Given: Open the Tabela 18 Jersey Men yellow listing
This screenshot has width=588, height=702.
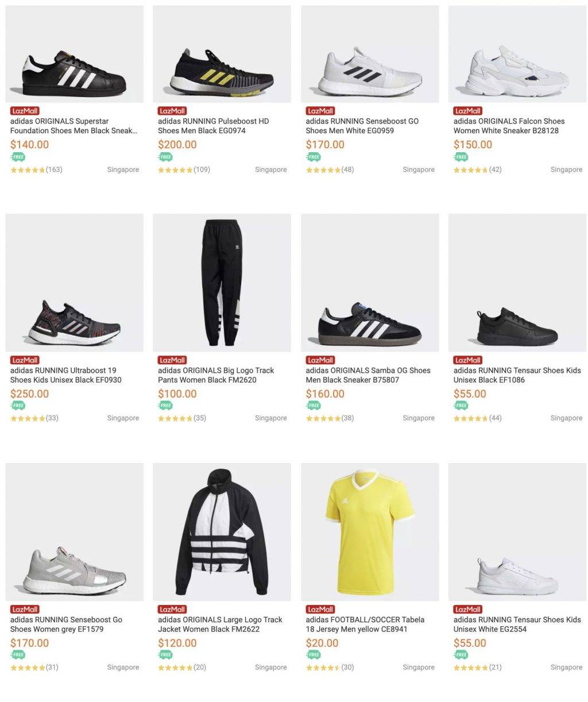Looking at the screenshot, I should (365, 624).
